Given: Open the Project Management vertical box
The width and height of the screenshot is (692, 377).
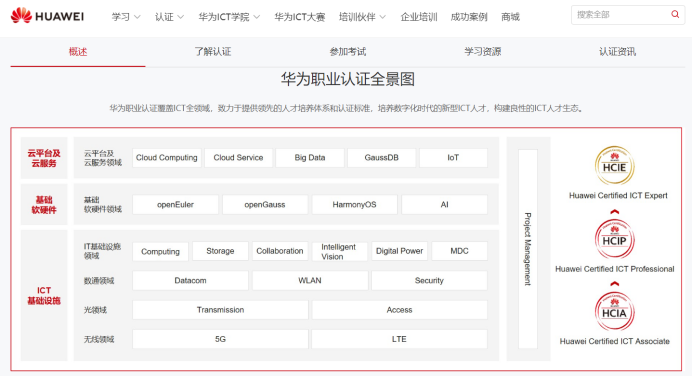Looking at the screenshot, I should 528,249.
